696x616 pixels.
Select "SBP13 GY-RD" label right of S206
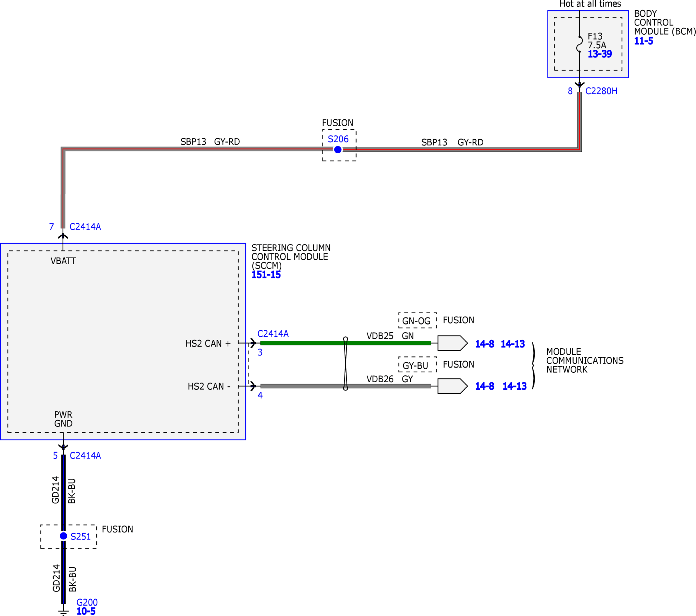tap(452, 143)
